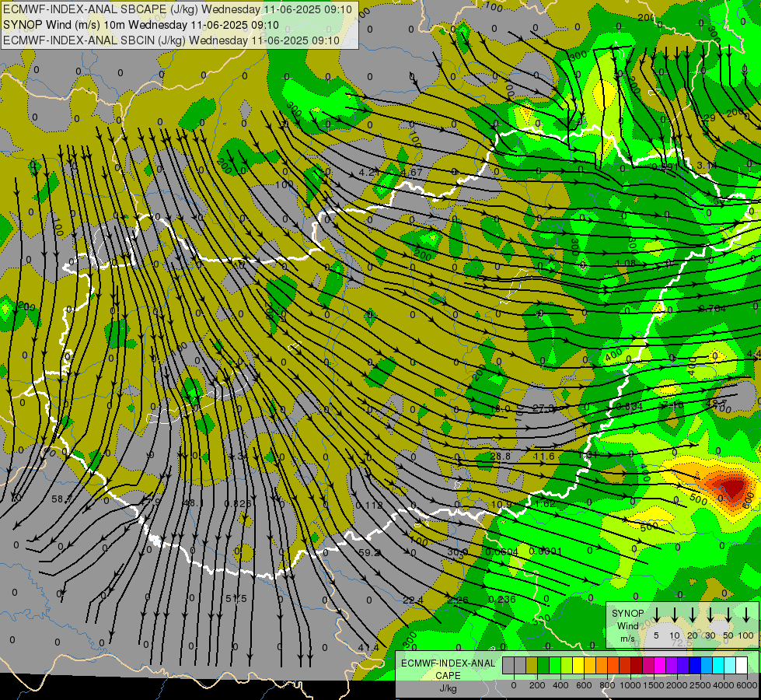Click the m/s unit in wind legend
Image resolution: width=761 pixels, height=700 pixels.
627,639
